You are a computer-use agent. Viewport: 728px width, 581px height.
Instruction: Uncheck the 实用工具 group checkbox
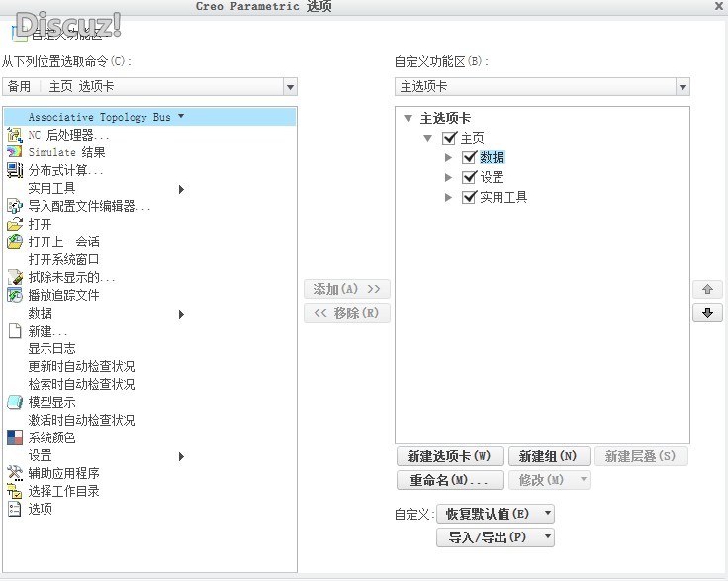[469, 197]
